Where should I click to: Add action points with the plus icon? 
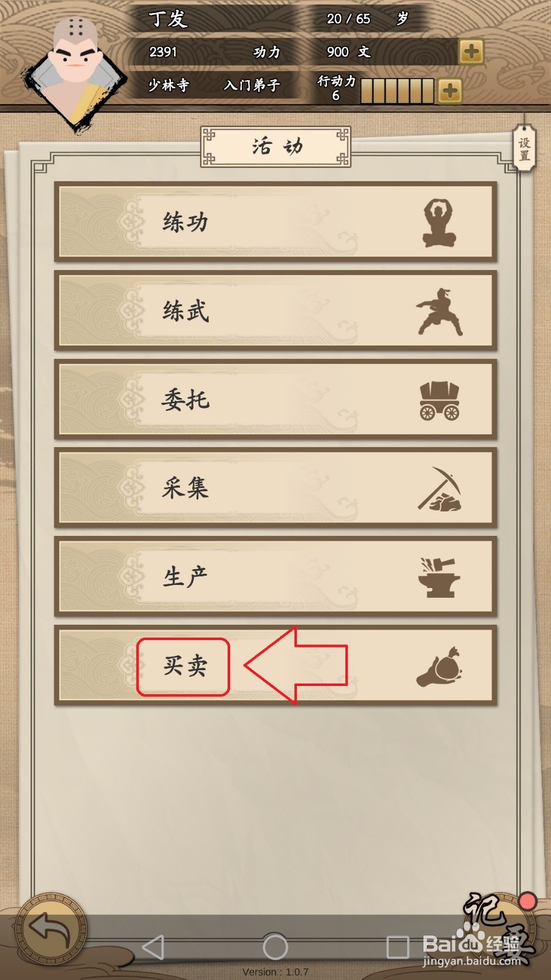pos(449,91)
